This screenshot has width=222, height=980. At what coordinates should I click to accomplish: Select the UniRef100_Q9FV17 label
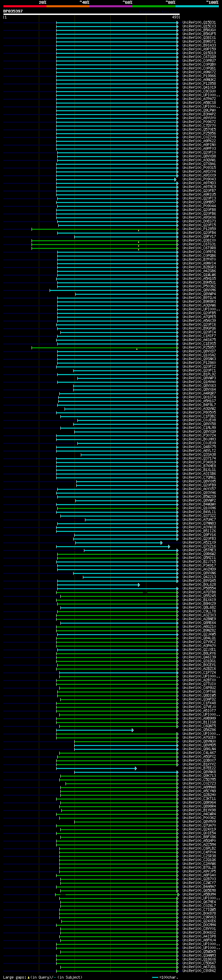click(x=199, y=237)
